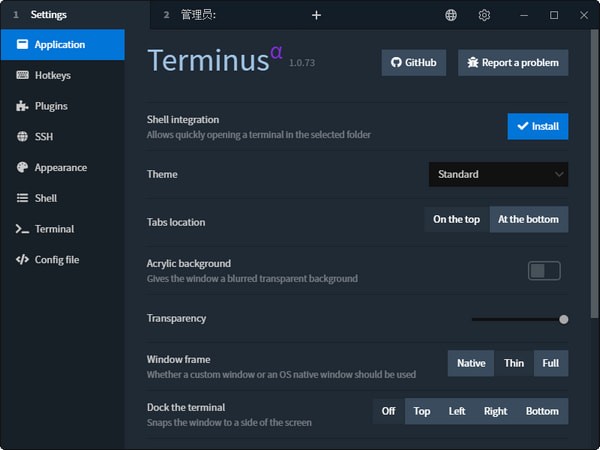600x450 pixels.
Task: Click the GitHub button
Action: click(413, 62)
